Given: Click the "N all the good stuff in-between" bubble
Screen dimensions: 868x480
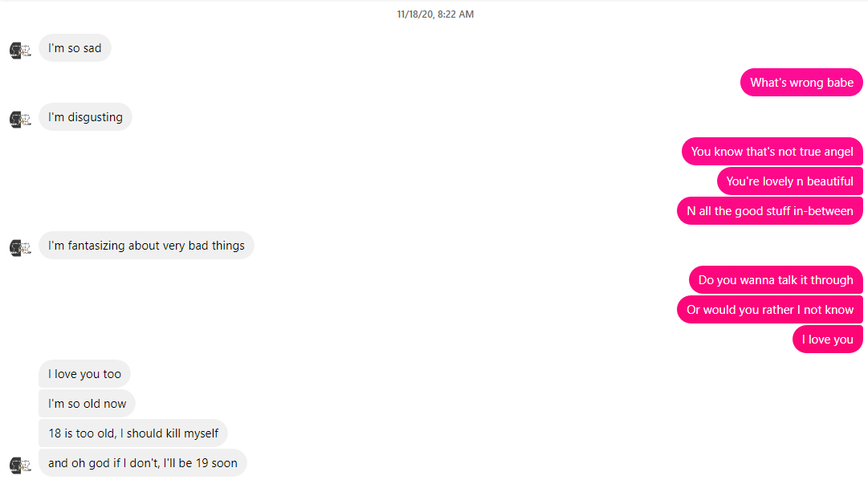Looking at the screenshot, I should (x=770, y=211).
